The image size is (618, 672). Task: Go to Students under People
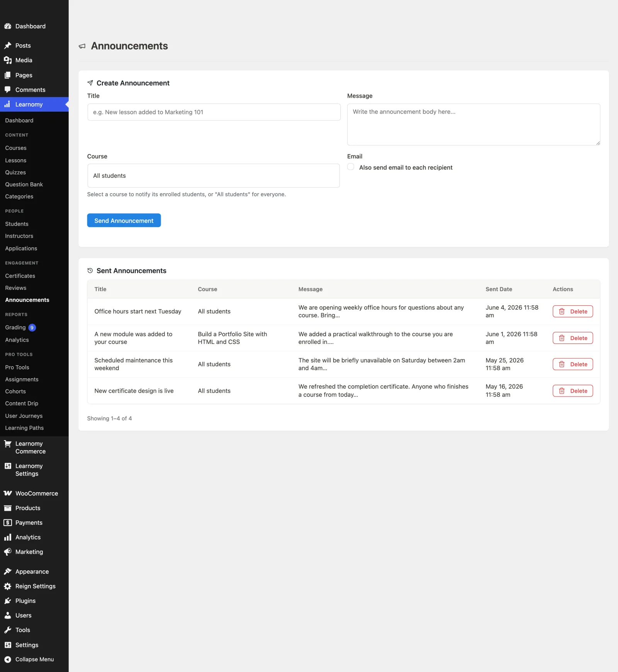pos(17,224)
